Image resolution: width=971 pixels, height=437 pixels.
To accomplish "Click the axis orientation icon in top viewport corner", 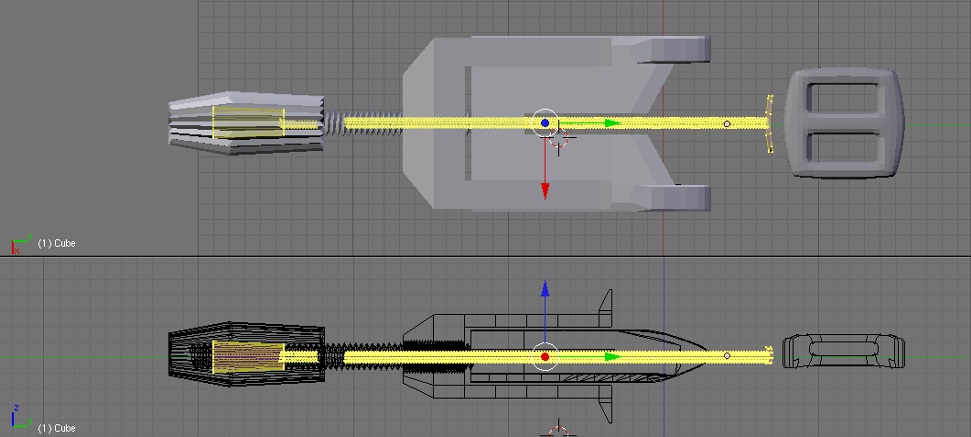I will point(20,243).
